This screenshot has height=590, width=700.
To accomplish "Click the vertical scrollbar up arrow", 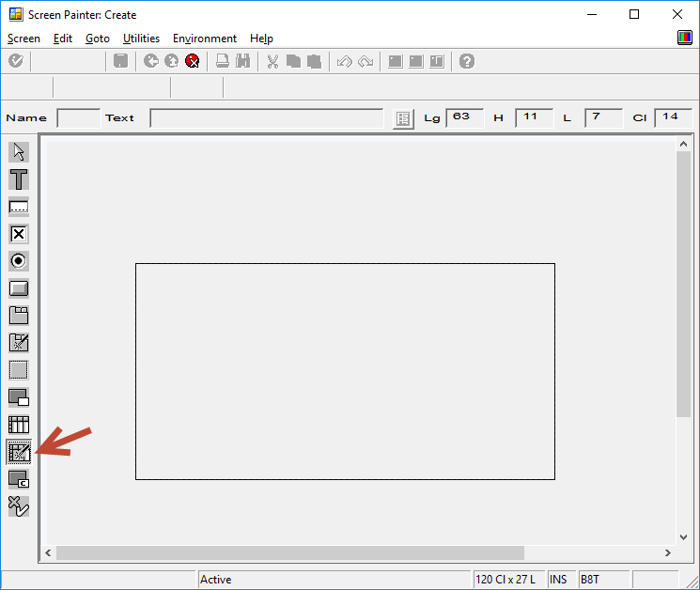I will click(683, 144).
